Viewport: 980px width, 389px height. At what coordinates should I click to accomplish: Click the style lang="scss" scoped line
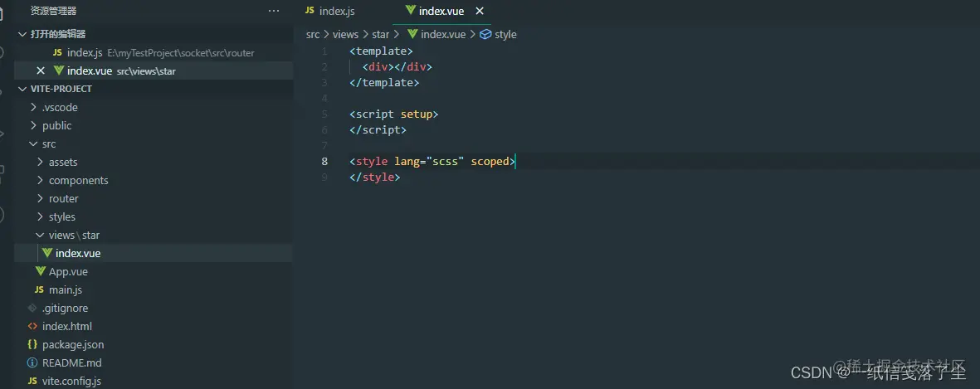(432, 162)
